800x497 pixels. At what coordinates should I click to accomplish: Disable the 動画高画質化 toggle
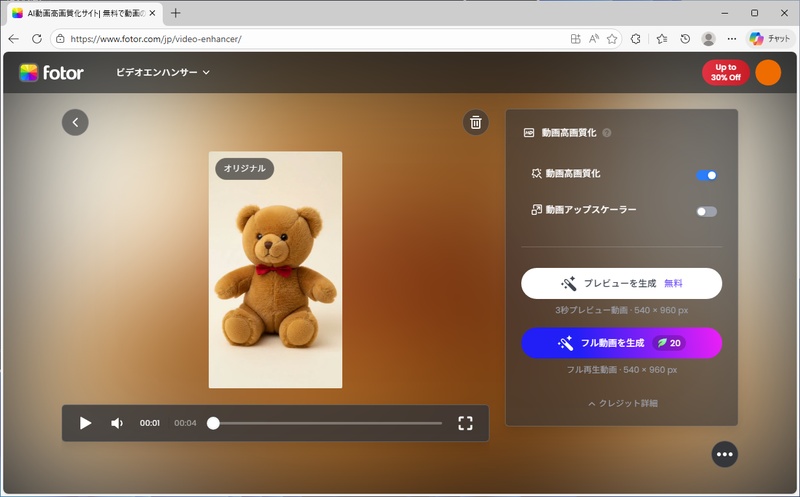[707, 175]
